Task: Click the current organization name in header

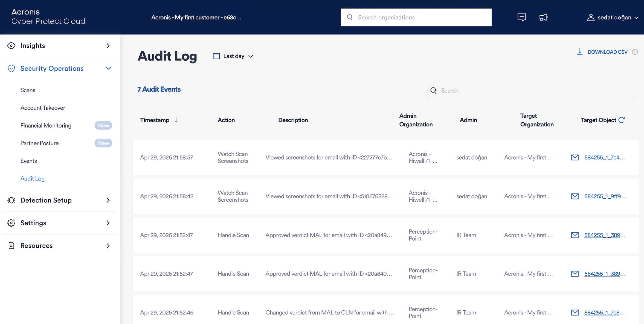Action: click(x=196, y=18)
